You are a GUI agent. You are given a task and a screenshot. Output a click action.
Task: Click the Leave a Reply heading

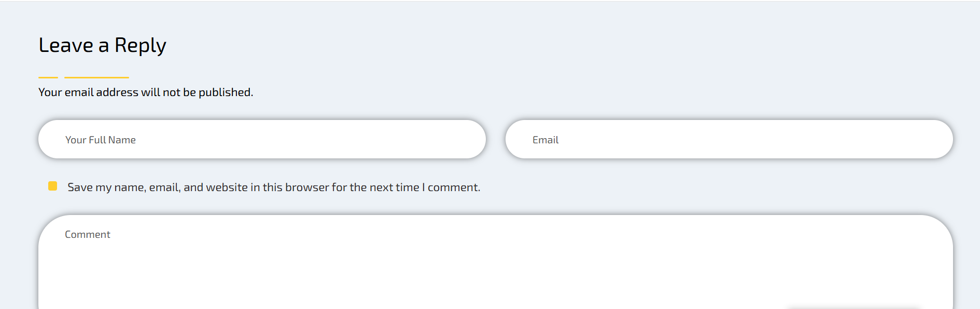coord(102,45)
